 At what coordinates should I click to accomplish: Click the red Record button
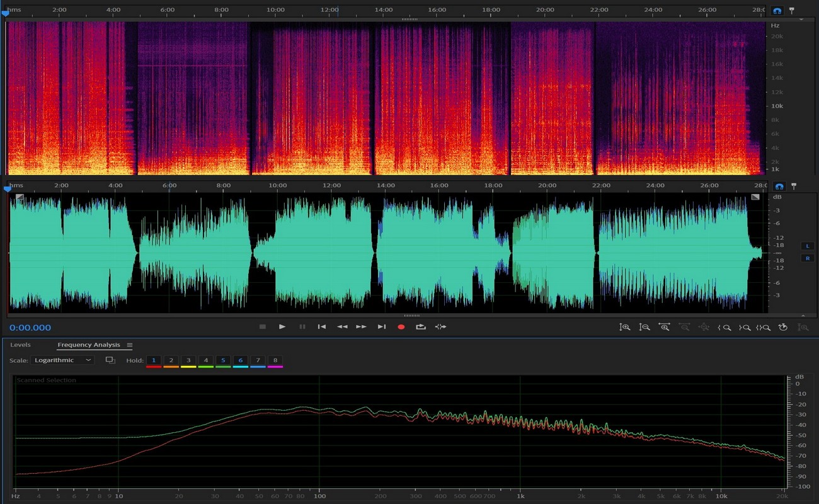[x=401, y=327]
